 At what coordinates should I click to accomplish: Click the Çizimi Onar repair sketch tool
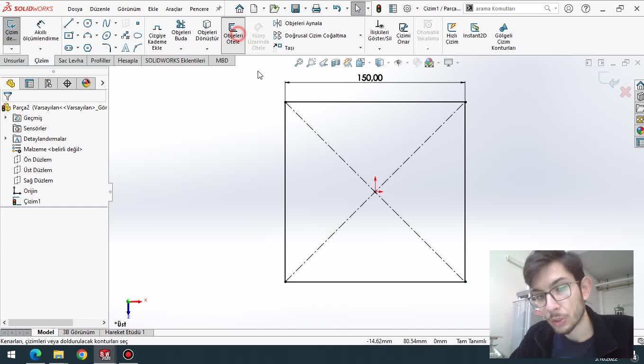pos(403,33)
